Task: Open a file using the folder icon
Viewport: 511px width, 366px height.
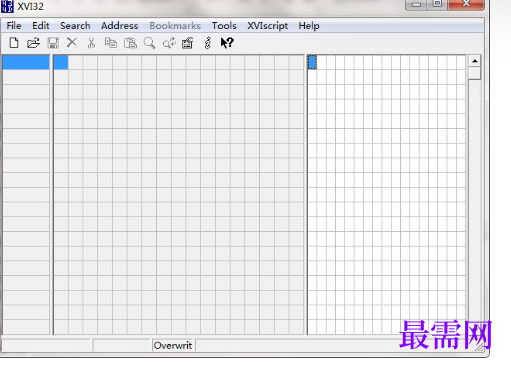Action: pos(33,43)
